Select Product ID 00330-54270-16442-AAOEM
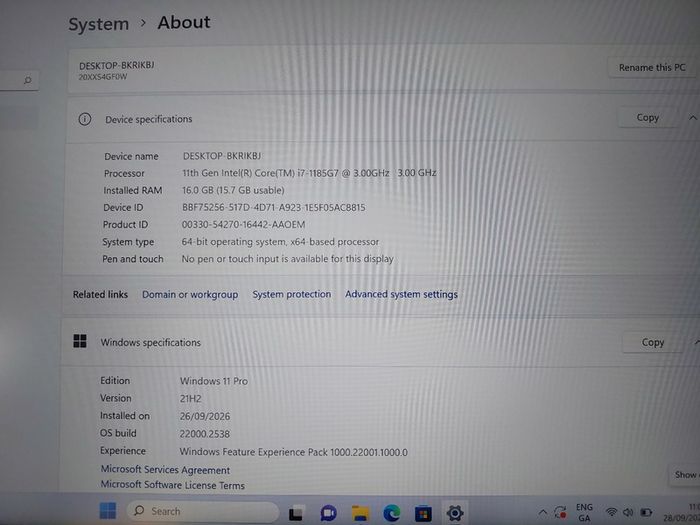Image resolution: width=700 pixels, height=525 pixels. (x=243, y=225)
